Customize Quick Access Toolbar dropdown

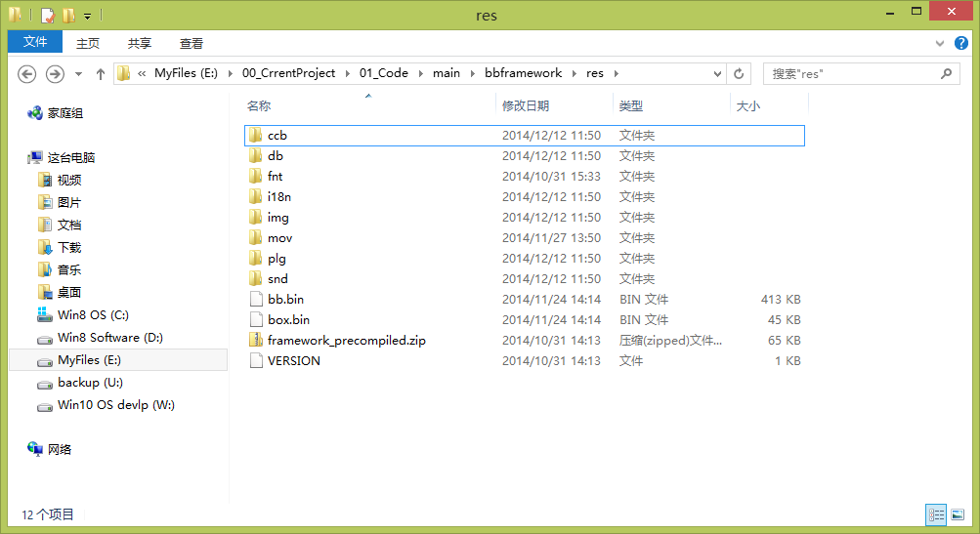(x=88, y=16)
